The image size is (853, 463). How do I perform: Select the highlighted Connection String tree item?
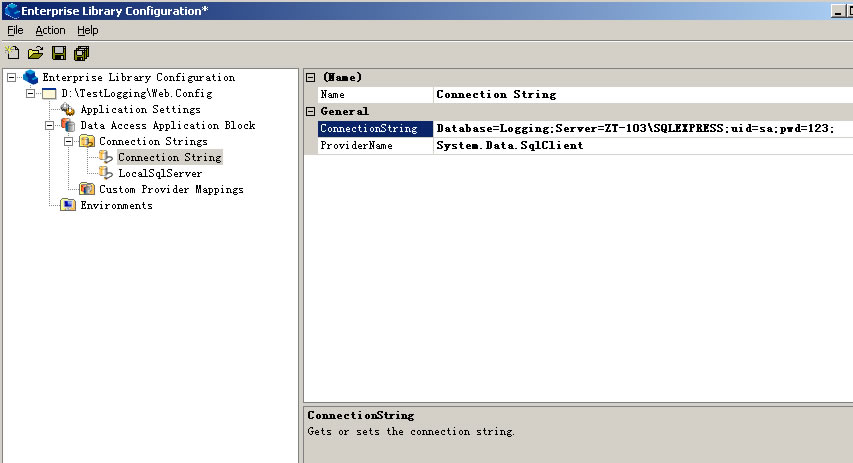coord(170,157)
